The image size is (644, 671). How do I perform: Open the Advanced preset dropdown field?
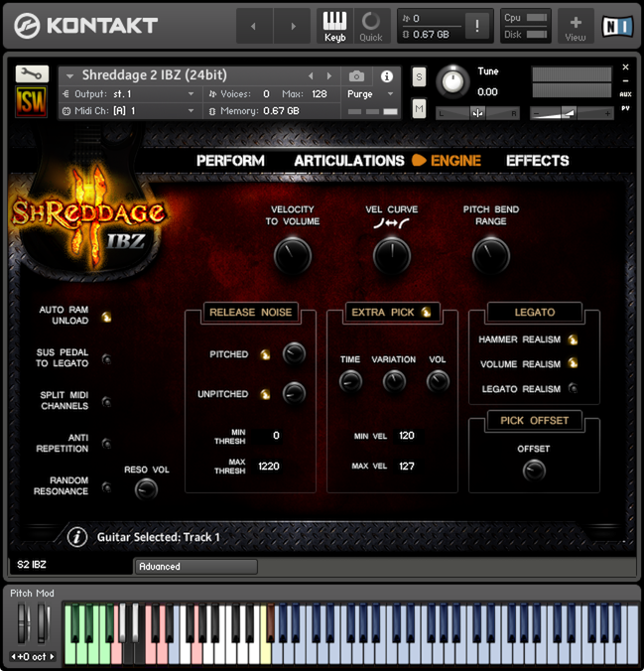coord(195,567)
